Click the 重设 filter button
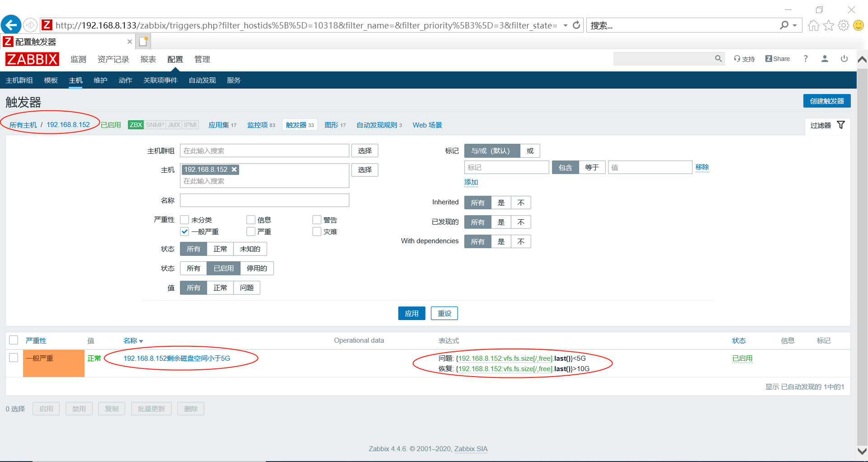This screenshot has width=868, height=462. point(444,313)
